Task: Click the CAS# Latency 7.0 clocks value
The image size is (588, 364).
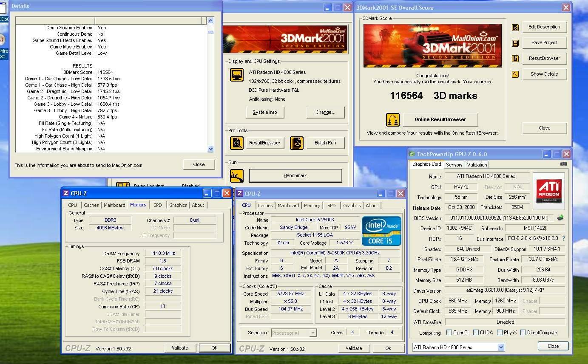Action: tap(163, 269)
